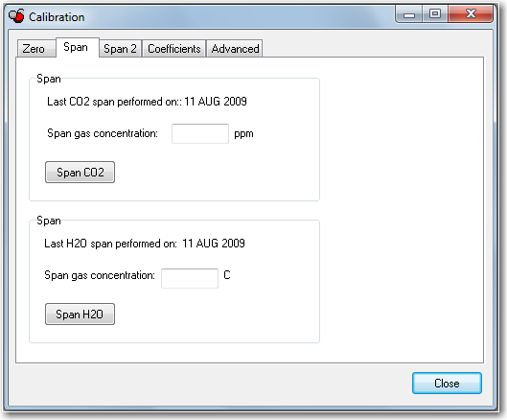Click the ppm unit label
This screenshot has height=420, width=507.
pos(243,133)
